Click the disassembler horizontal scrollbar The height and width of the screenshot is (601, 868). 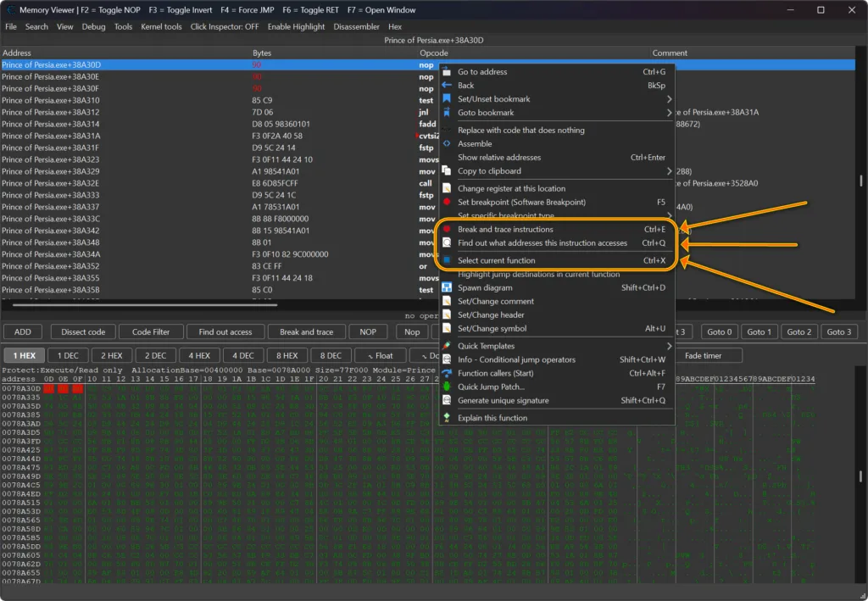(x=145, y=303)
